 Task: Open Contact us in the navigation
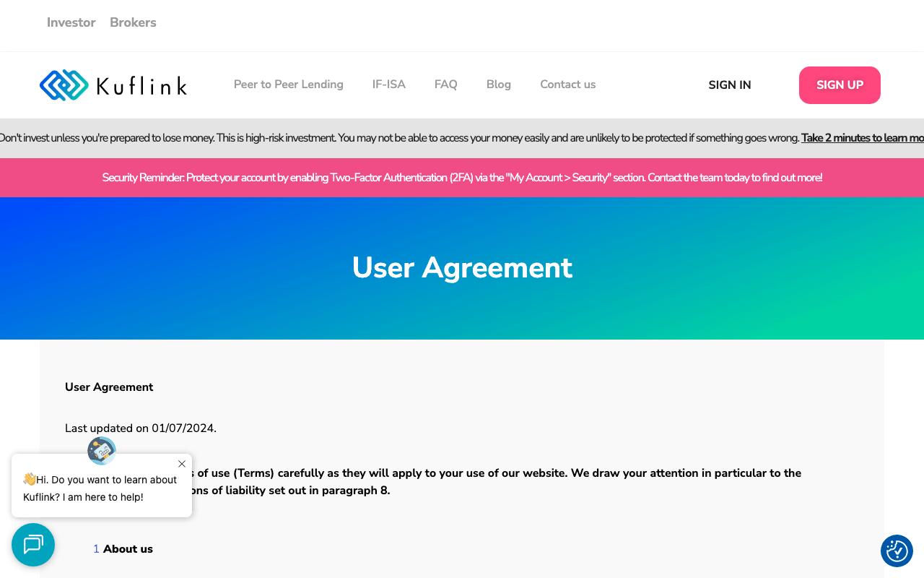click(567, 85)
